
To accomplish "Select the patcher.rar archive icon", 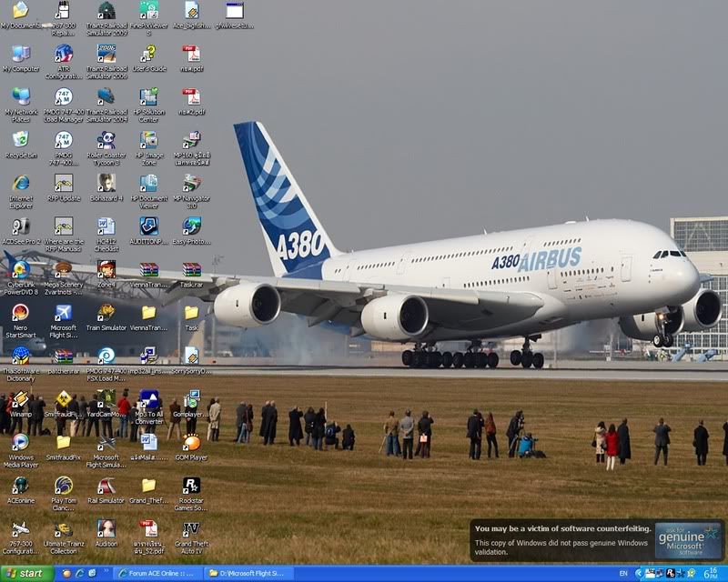I will (x=64, y=361).
